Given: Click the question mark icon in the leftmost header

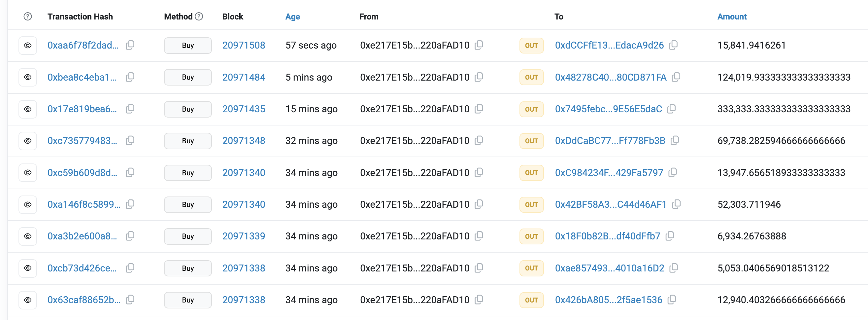Looking at the screenshot, I should pos(27,16).
